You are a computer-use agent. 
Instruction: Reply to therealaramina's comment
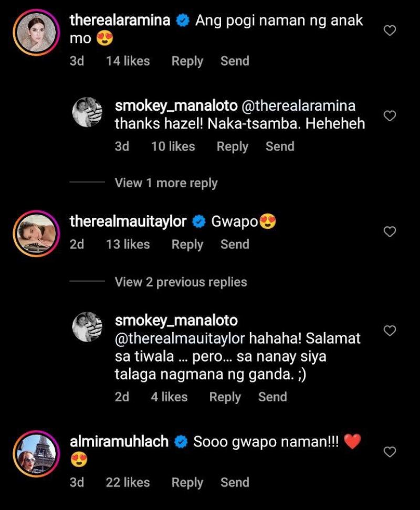click(x=187, y=61)
